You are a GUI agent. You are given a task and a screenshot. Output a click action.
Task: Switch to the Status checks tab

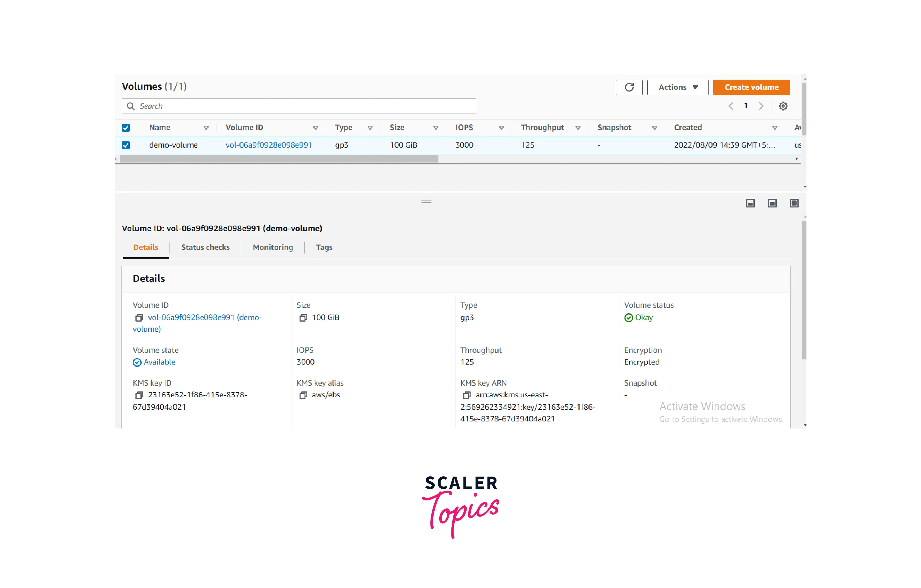[x=205, y=247]
